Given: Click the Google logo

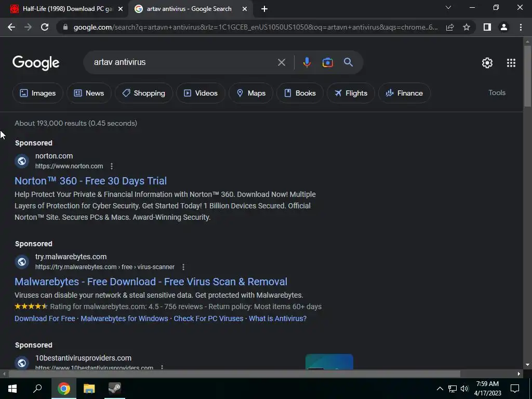Looking at the screenshot, I should (36, 63).
